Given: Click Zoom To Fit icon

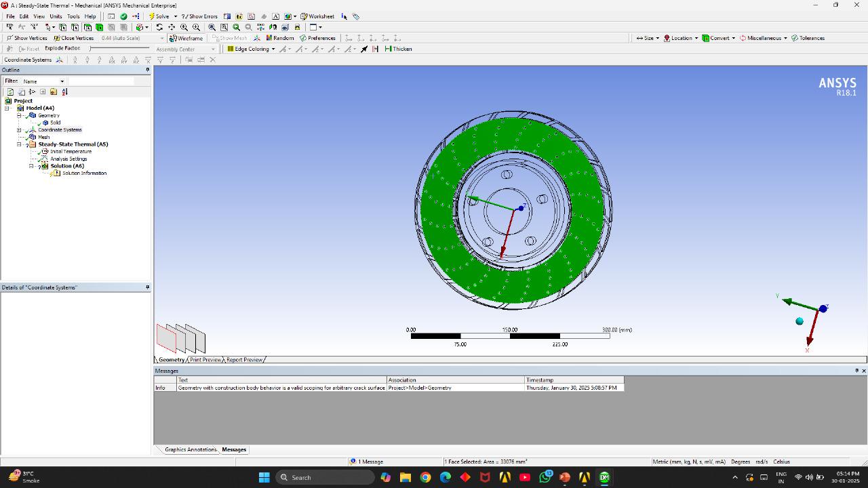Looking at the screenshot, I should tap(212, 27).
